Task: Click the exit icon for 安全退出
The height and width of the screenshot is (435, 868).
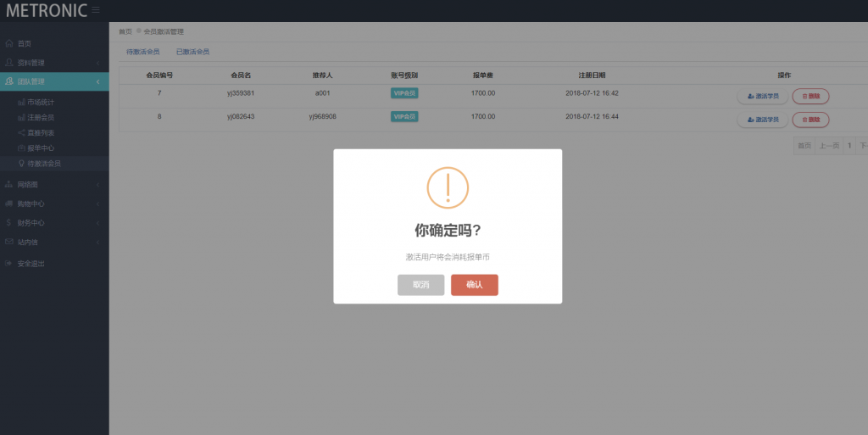Action: (x=9, y=264)
